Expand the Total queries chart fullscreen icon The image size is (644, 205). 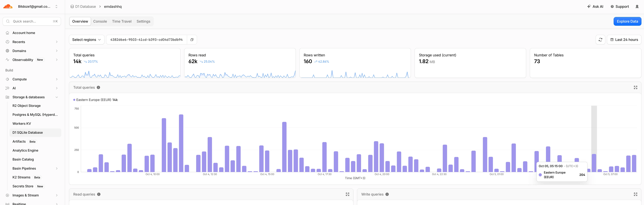click(635, 87)
